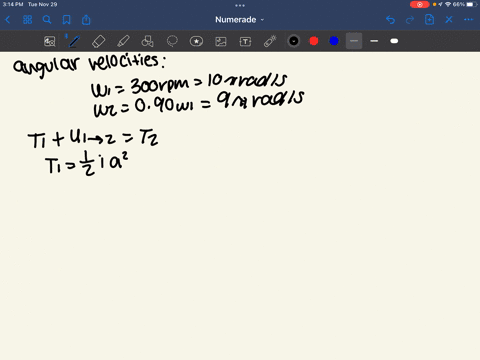Tap the three-dot multitasking handle
Image resolution: width=480 pixels, height=360 pixels.
point(240,5)
